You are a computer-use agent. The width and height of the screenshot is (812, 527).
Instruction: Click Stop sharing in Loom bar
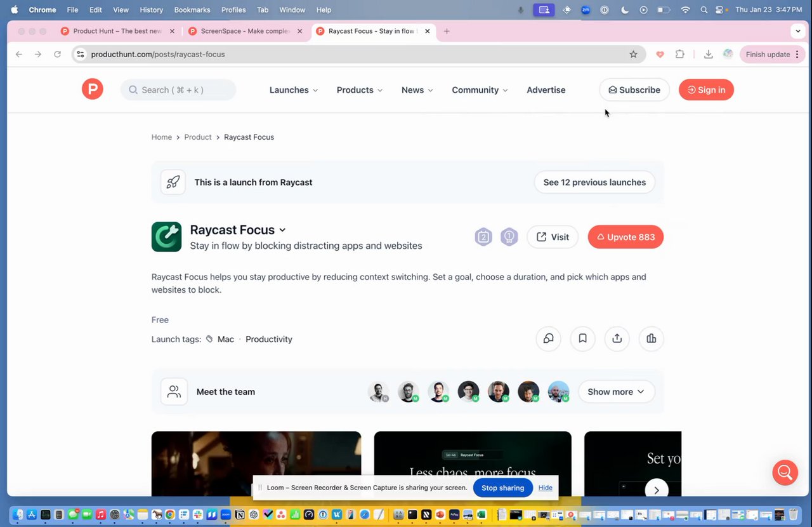coord(502,488)
